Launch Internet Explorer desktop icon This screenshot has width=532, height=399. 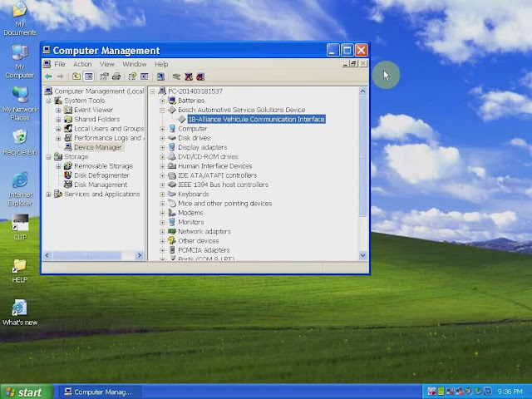click(x=20, y=190)
